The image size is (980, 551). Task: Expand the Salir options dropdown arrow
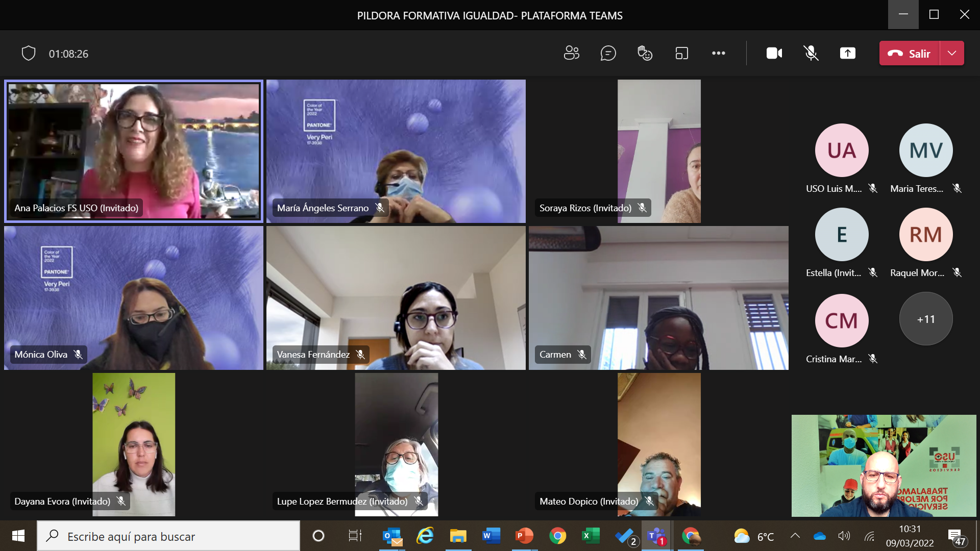(952, 53)
